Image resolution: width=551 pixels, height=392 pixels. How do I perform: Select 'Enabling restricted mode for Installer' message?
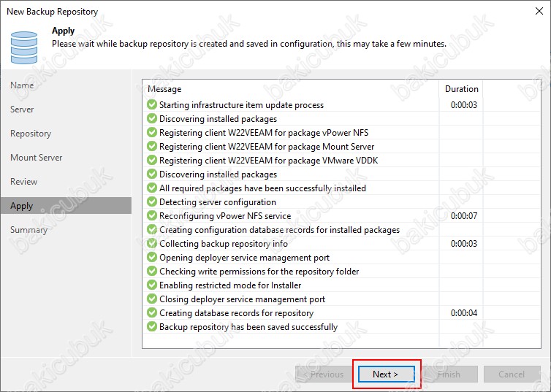[x=230, y=285]
